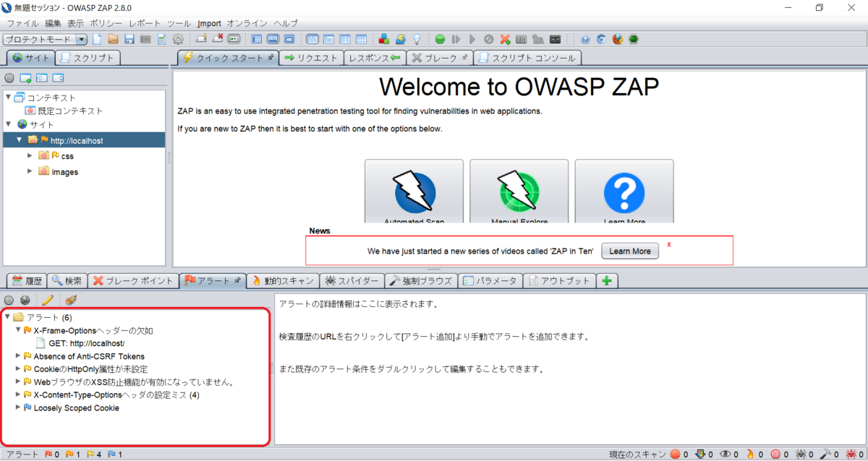Expand the CookieのHttpOnly属性が未設定 alert
This screenshot has height=461, width=868.
(x=18, y=369)
